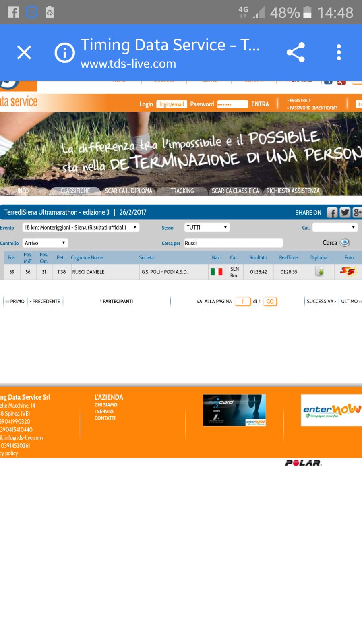Open the privacy policy footer link
Viewport: 362px width, 644px height.
tap(9, 453)
